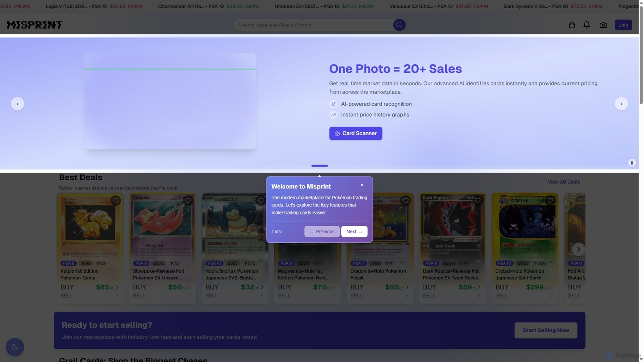Pause the hero banner carousel
644x362 pixels.
pyautogui.click(x=632, y=163)
